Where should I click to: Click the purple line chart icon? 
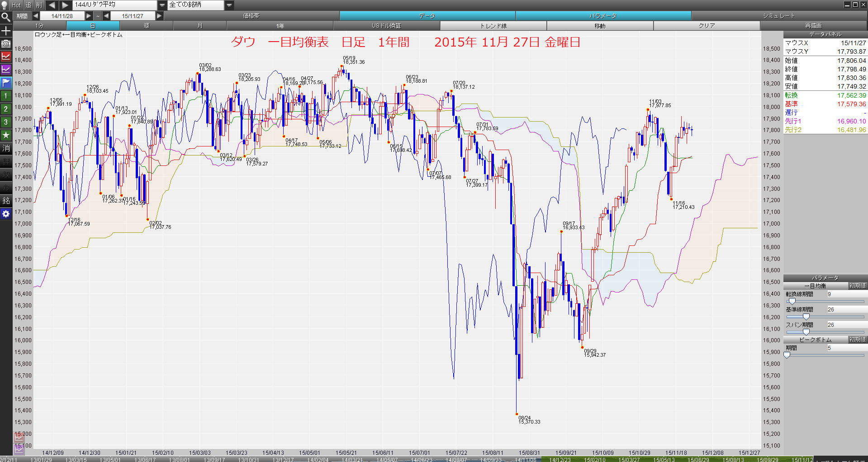click(6, 70)
